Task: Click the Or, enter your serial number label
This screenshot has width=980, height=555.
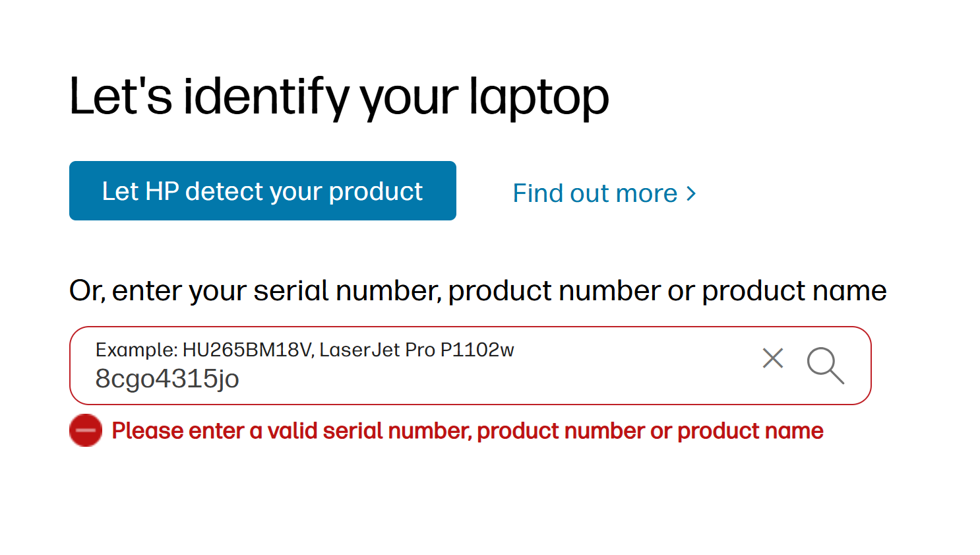Action: (477, 290)
